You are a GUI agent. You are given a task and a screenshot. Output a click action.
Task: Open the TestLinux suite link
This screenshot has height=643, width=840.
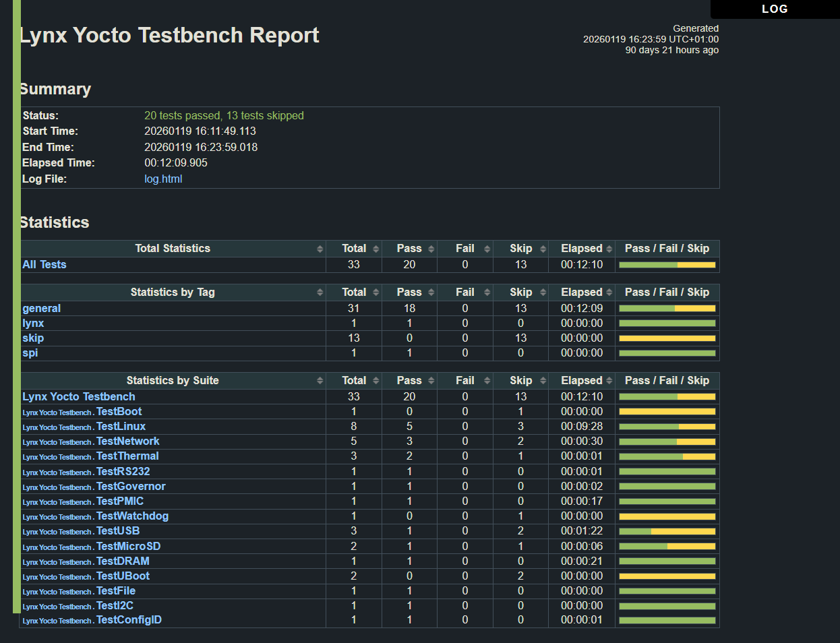[x=121, y=426]
